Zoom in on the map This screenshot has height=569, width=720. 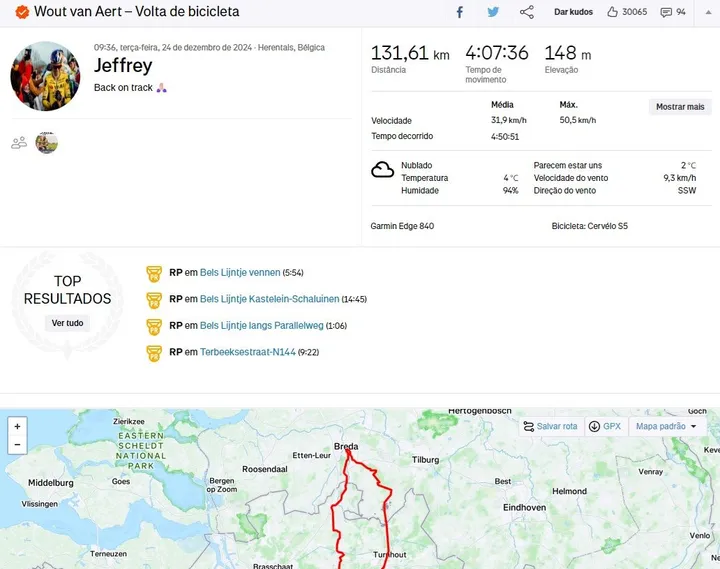pos(17,427)
